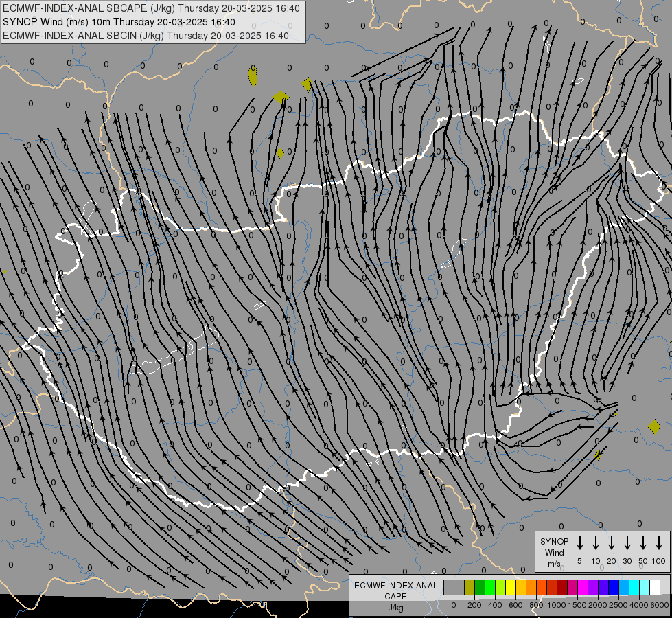The image size is (672, 618).
Task: Click the '1500' tick label on the CAPE scale
Action: coord(577,605)
